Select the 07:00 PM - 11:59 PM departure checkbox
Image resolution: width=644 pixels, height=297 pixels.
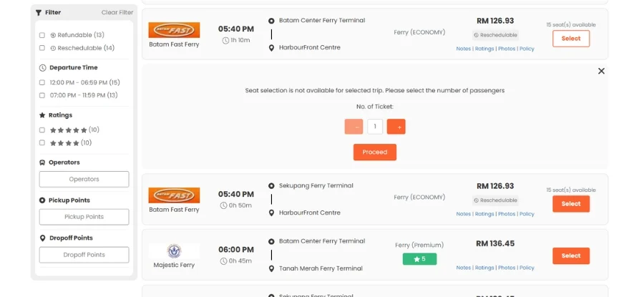click(x=42, y=95)
